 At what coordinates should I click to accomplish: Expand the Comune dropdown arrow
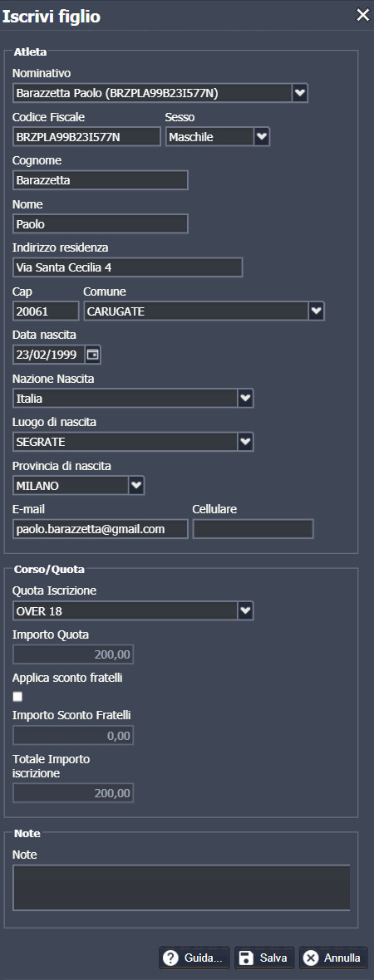click(x=317, y=311)
